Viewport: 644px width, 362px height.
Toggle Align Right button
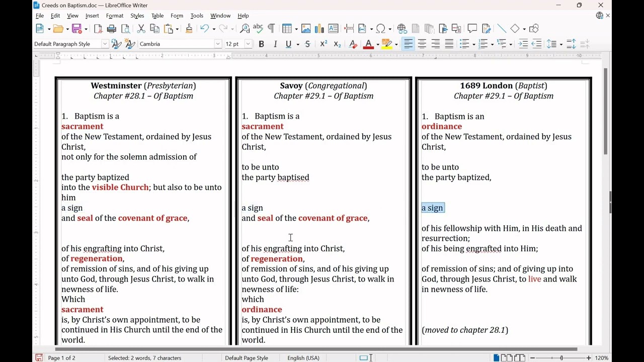click(436, 44)
